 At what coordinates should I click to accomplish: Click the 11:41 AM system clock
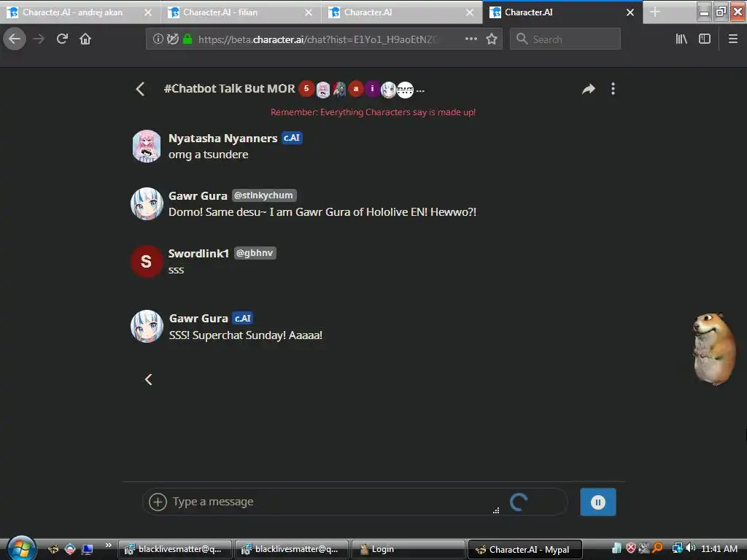719,549
